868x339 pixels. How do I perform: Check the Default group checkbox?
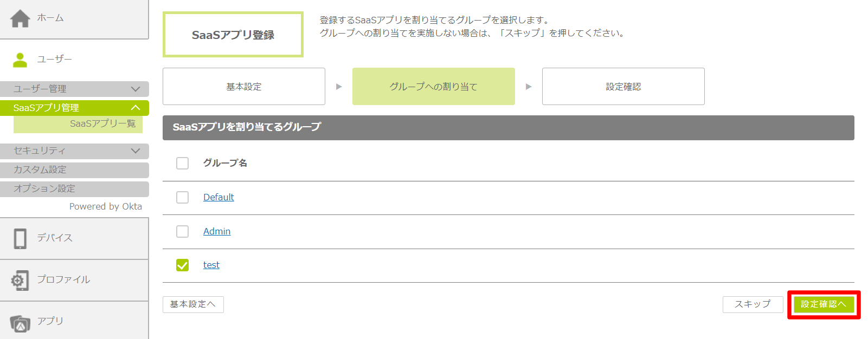click(183, 197)
